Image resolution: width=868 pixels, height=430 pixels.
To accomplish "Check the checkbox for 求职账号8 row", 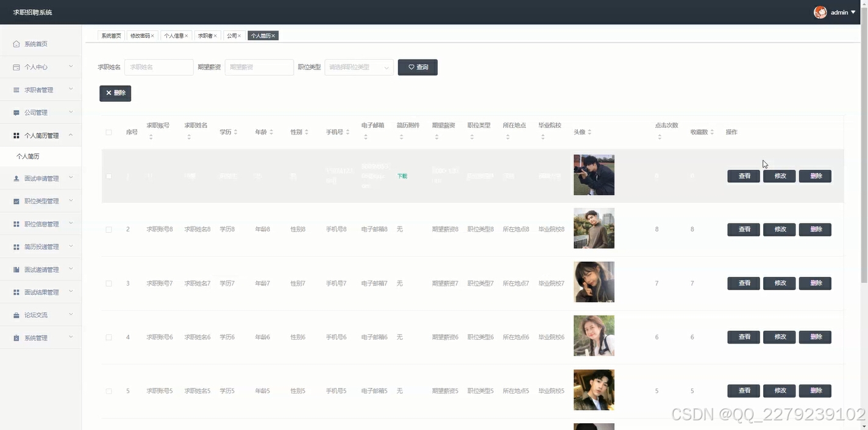I will [x=108, y=229].
